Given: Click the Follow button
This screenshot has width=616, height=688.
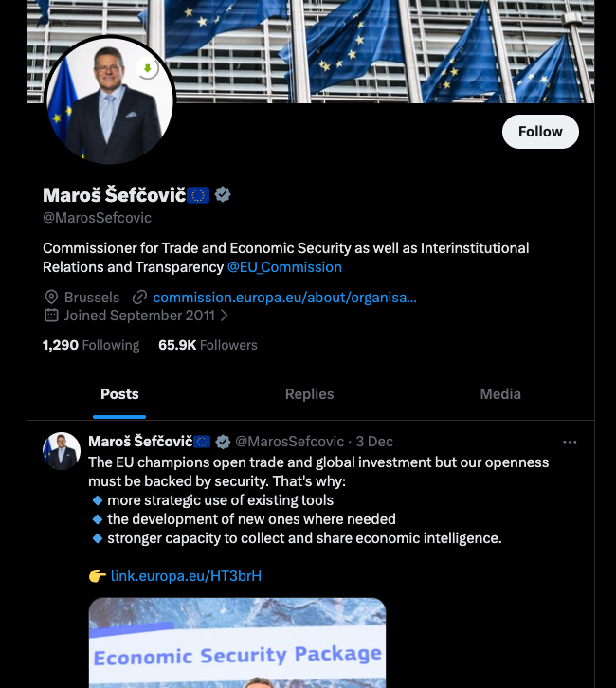Looking at the screenshot, I should pos(540,132).
